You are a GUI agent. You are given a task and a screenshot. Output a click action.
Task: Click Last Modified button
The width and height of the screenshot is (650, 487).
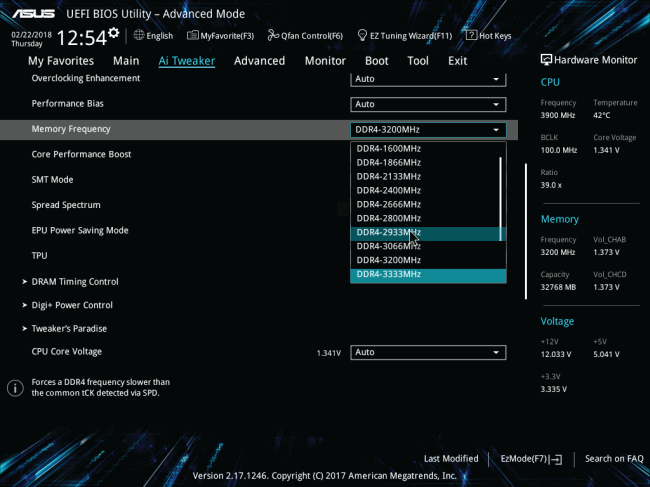pyautogui.click(x=451, y=459)
